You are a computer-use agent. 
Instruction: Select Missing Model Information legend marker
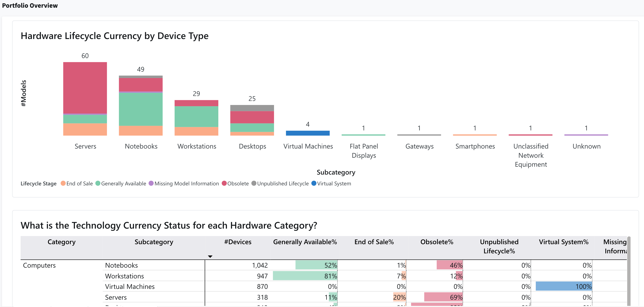(151, 183)
